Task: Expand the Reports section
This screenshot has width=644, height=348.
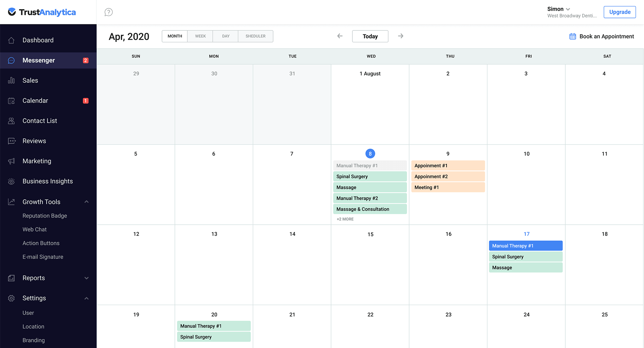Action: (x=86, y=278)
